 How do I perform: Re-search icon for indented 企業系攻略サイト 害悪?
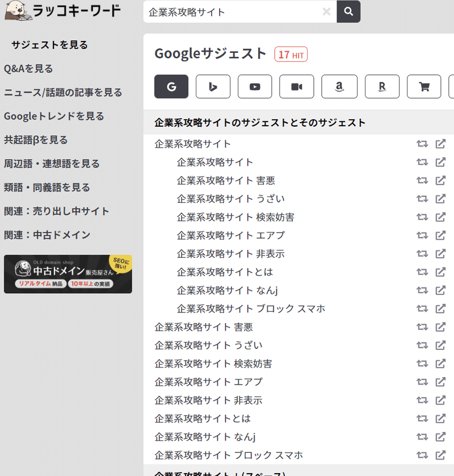click(x=422, y=181)
